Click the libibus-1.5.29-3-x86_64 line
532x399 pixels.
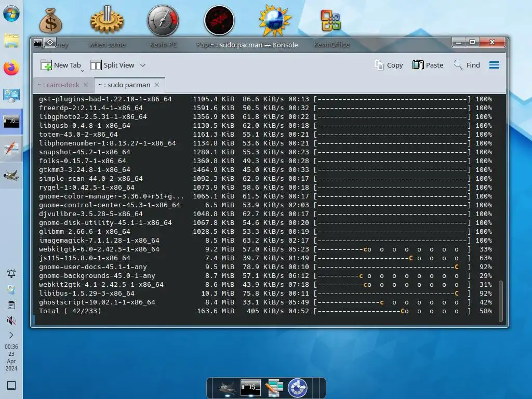pos(265,294)
